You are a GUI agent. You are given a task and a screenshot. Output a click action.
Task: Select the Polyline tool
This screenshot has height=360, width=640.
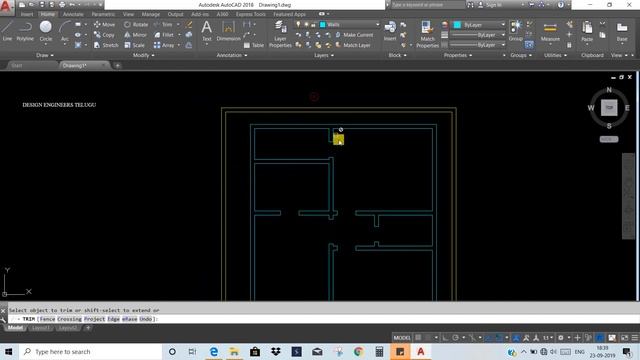(x=25, y=31)
